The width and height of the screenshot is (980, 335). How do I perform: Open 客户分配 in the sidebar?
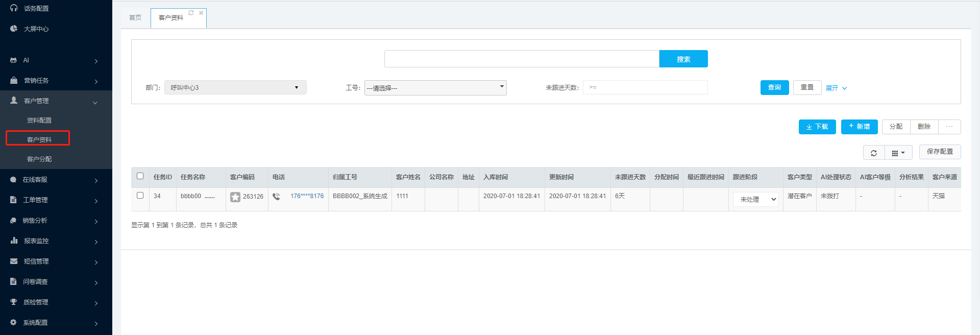pos(39,159)
